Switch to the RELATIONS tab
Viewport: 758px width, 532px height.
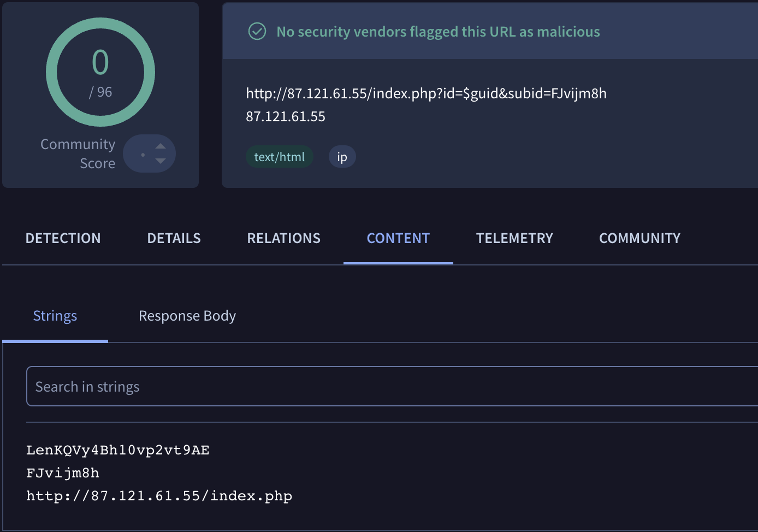click(284, 238)
